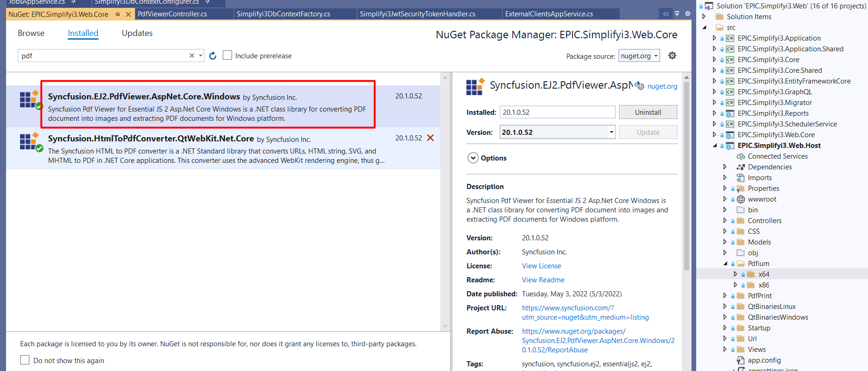868x371 pixels.
Task: Open Version 20.1.0.52 dropdown
Action: pyautogui.click(x=611, y=132)
